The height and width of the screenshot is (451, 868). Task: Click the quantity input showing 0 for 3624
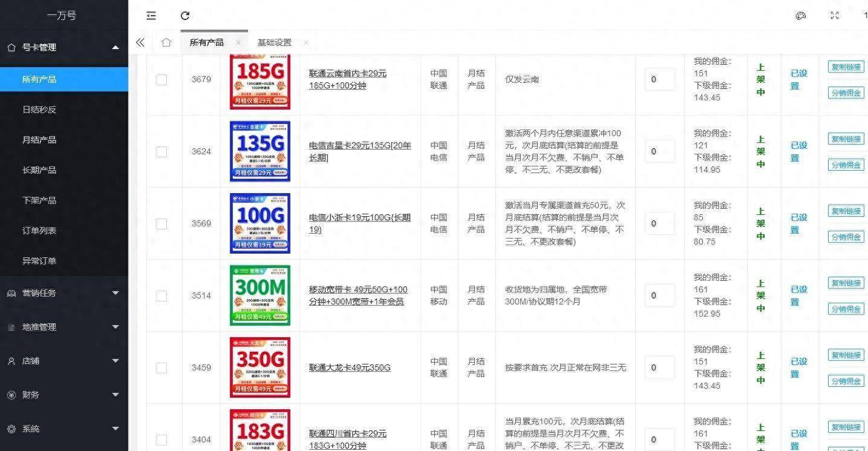[x=659, y=151]
